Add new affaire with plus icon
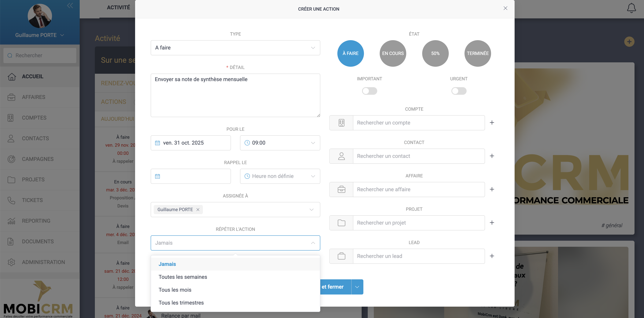The image size is (644, 318). tap(492, 189)
